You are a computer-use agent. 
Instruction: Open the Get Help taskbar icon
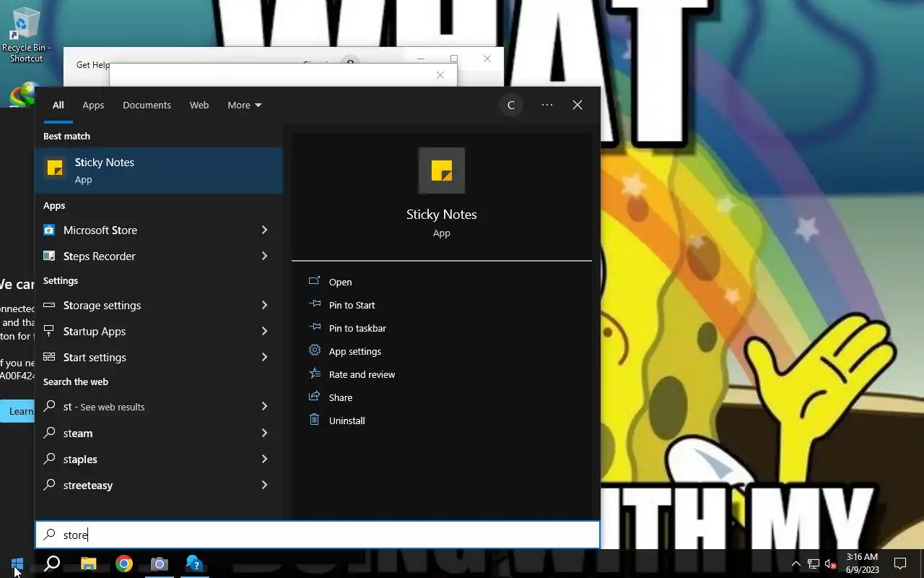194,564
